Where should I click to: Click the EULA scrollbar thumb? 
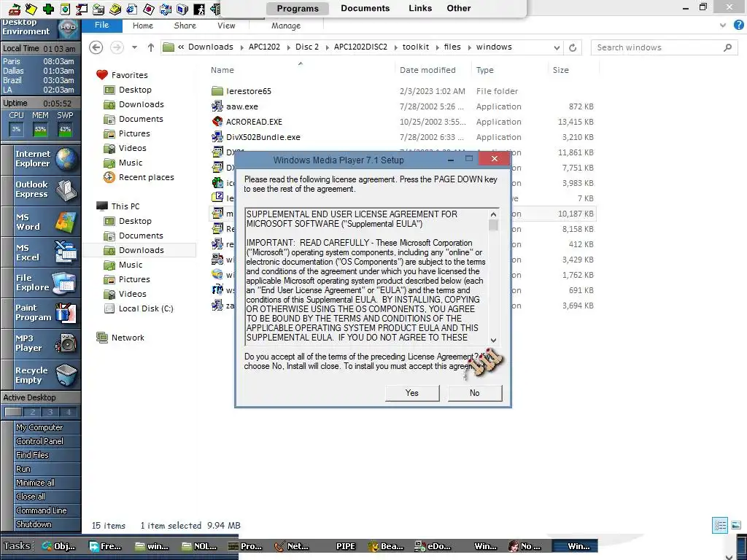click(494, 225)
